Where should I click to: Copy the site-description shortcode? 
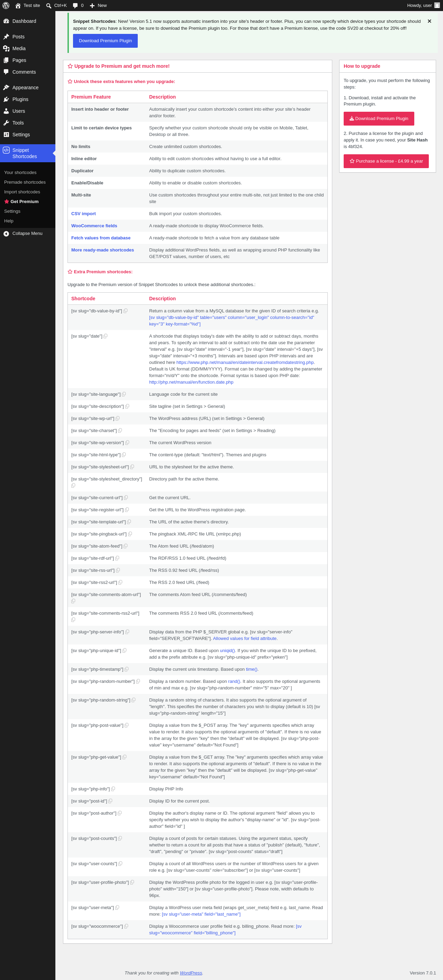coord(127,406)
